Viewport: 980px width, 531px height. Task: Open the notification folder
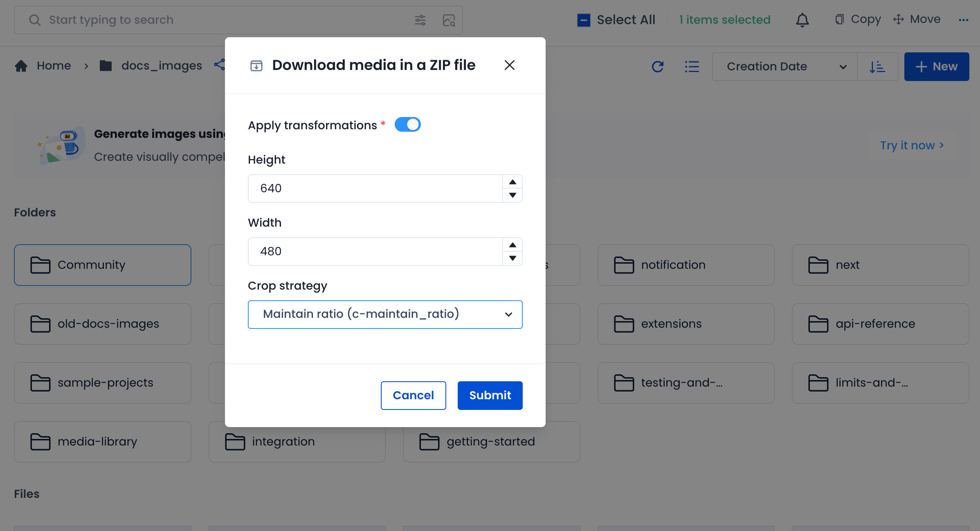[686, 265]
